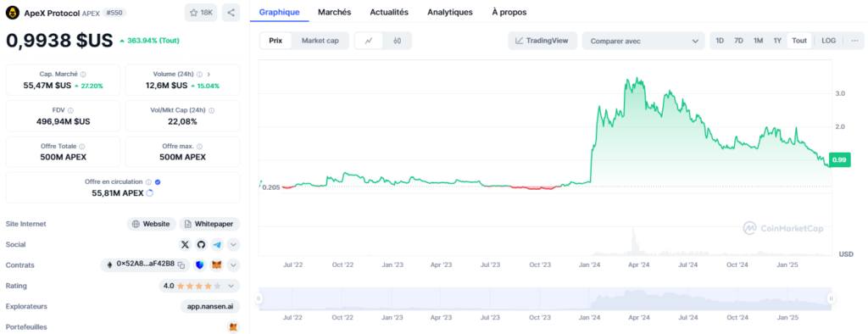
Task: Click the 55,81M APEX circulating supply value
Action: point(117,193)
